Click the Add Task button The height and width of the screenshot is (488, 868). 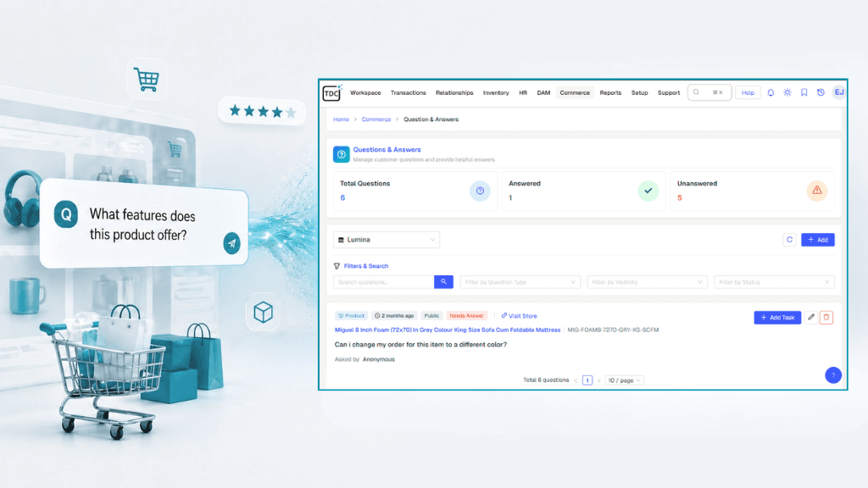click(777, 318)
